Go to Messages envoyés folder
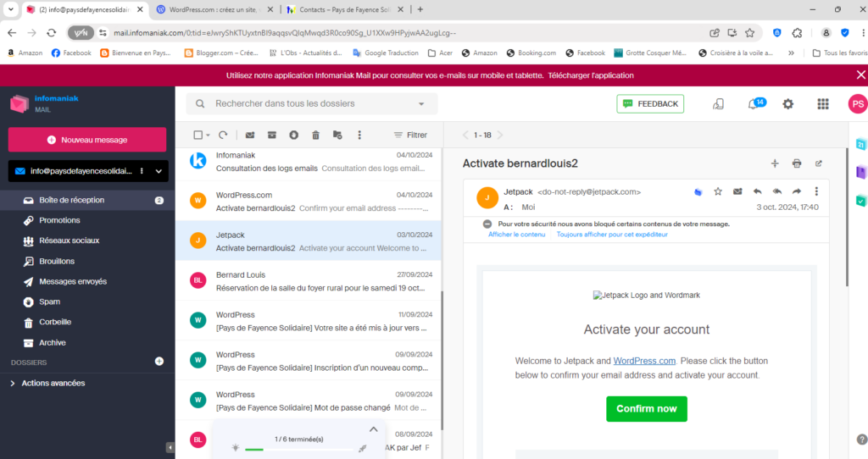This screenshot has width=868, height=459. [73, 281]
